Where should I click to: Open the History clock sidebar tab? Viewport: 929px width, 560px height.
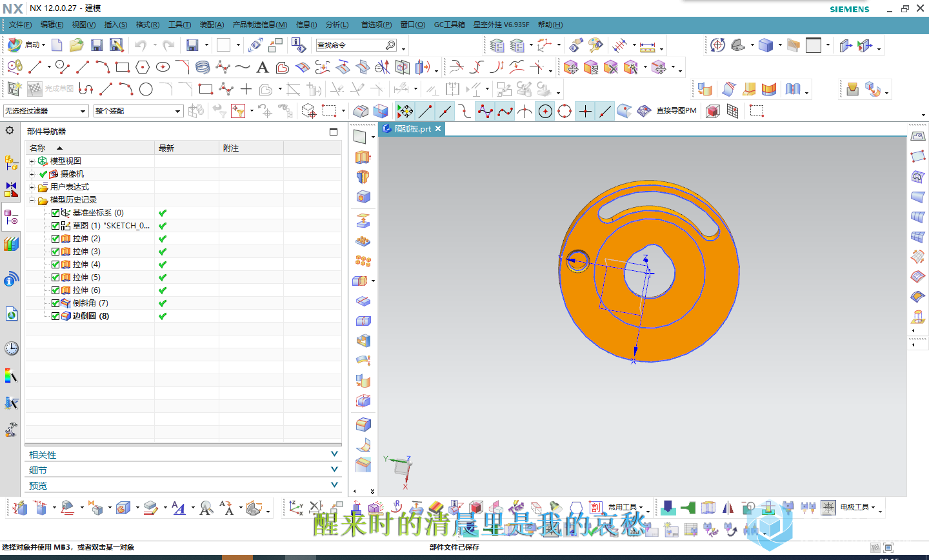point(11,348)
